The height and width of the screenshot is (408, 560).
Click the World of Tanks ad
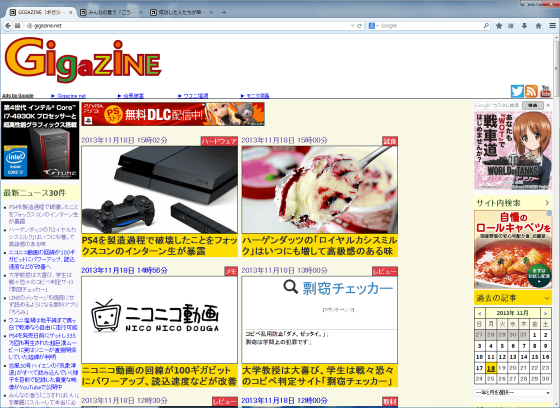(x=513, y=150)
